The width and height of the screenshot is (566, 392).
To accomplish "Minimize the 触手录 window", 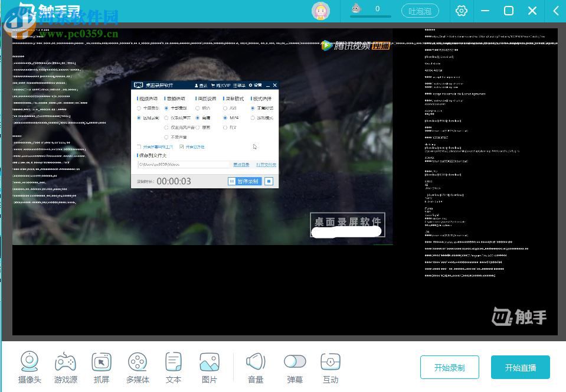I will [x=485, y=11].
